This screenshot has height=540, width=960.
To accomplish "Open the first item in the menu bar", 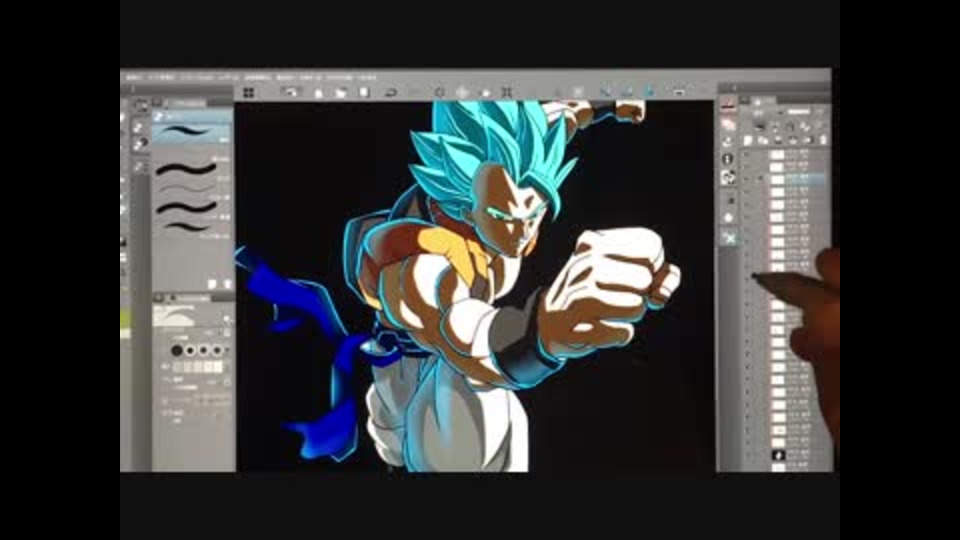I will [133, 78].
